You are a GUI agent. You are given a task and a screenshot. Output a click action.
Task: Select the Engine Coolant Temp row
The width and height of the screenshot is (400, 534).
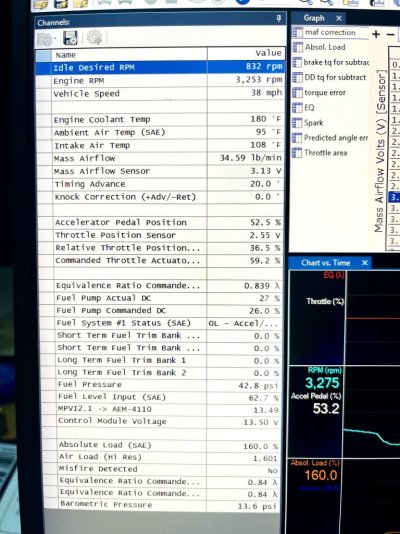(x=160, y=120)
